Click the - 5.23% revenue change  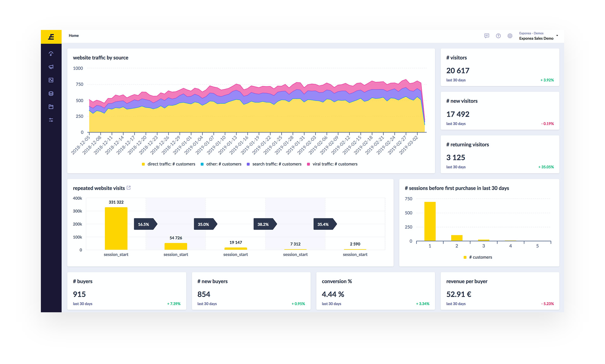click(547, 304)
